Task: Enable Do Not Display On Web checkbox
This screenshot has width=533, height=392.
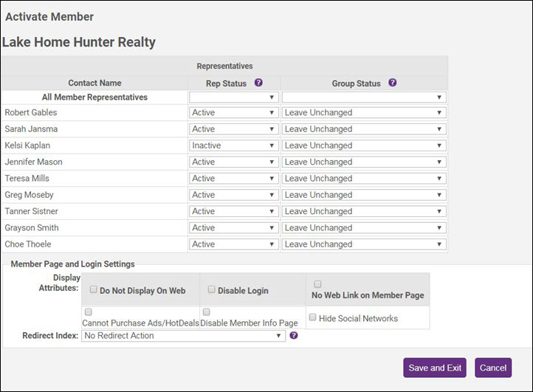Action: pyautogui.click(x=94, y=290)
